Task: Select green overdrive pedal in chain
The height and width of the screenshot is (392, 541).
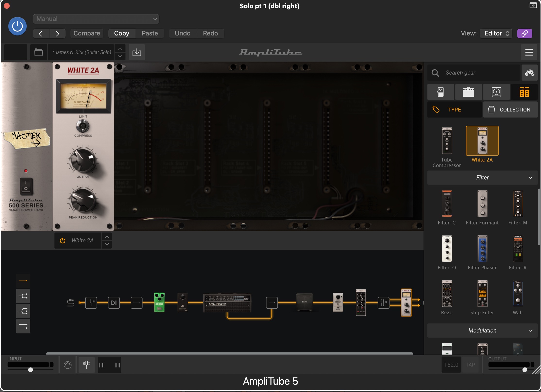Action: [x=159, y=302]
